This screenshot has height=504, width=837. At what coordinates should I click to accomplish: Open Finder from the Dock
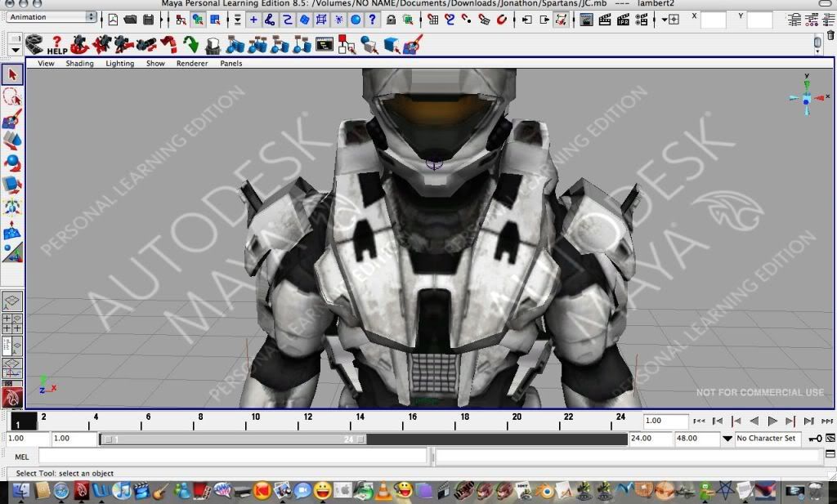(20, 491)
